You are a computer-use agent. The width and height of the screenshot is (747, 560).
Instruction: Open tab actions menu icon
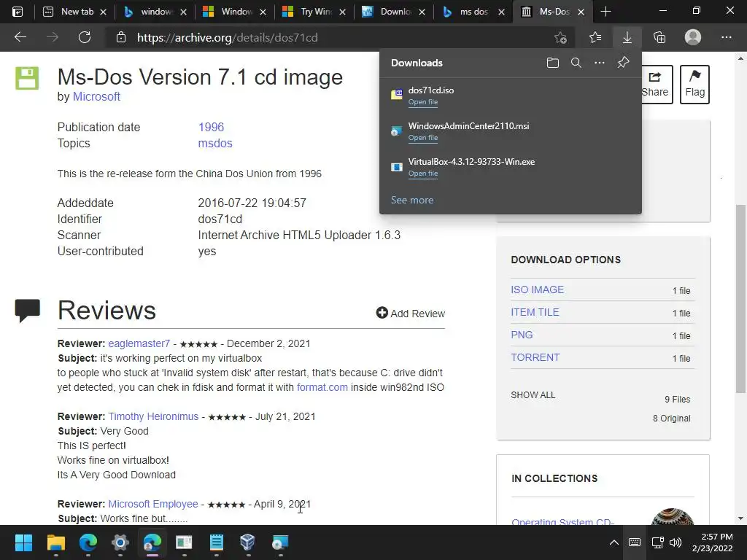click(x=18, y=12)
